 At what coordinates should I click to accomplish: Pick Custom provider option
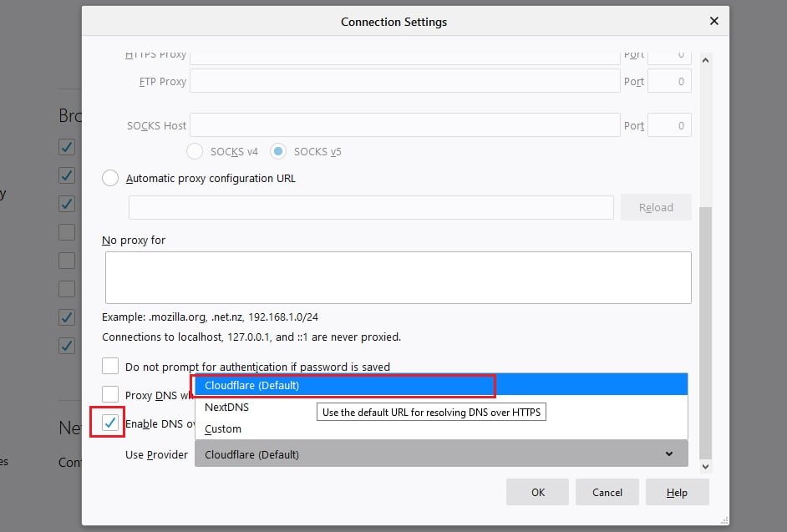[223, 428]
